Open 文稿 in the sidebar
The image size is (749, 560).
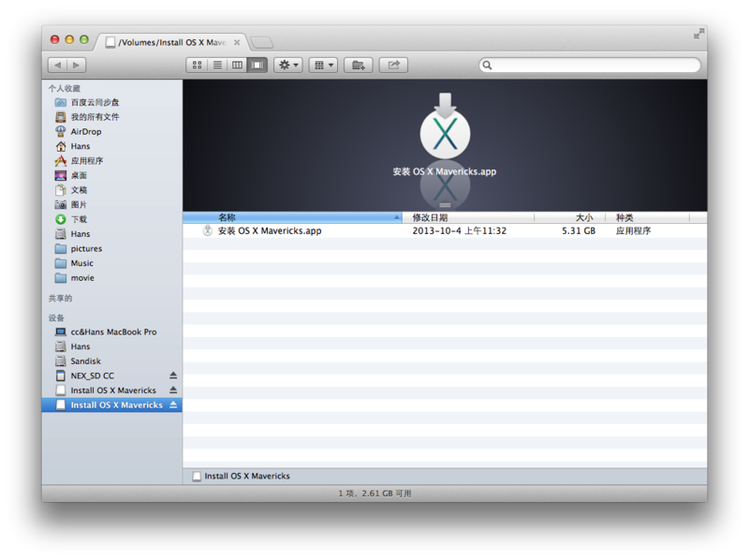click(x=79, y=190)
